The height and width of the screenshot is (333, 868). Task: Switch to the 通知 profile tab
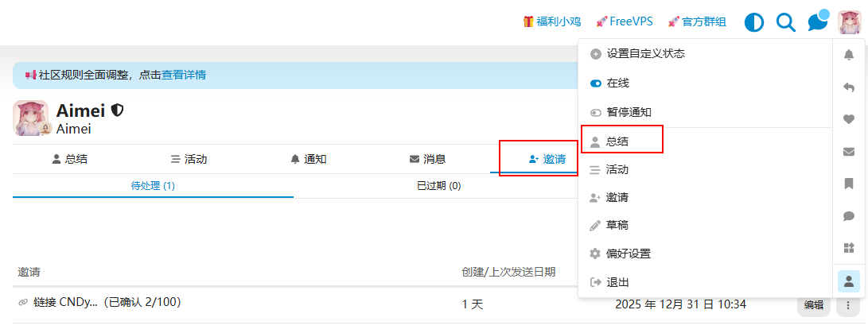309,159
